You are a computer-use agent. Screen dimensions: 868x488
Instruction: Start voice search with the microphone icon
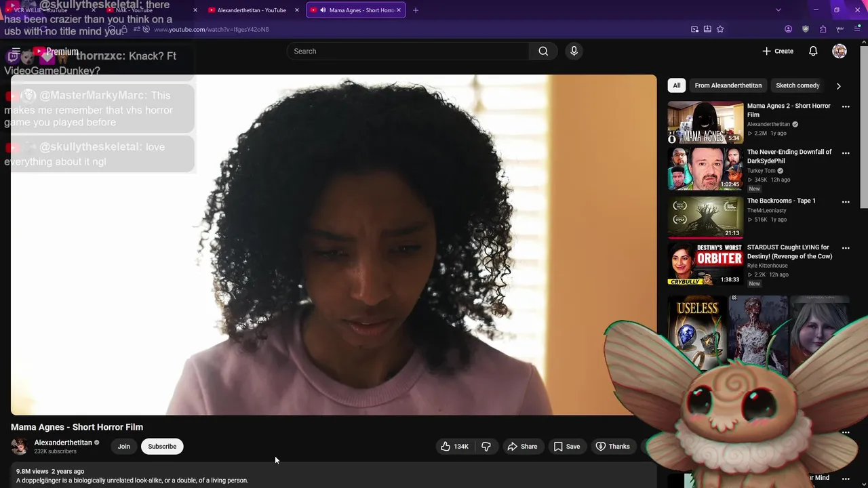574,51
